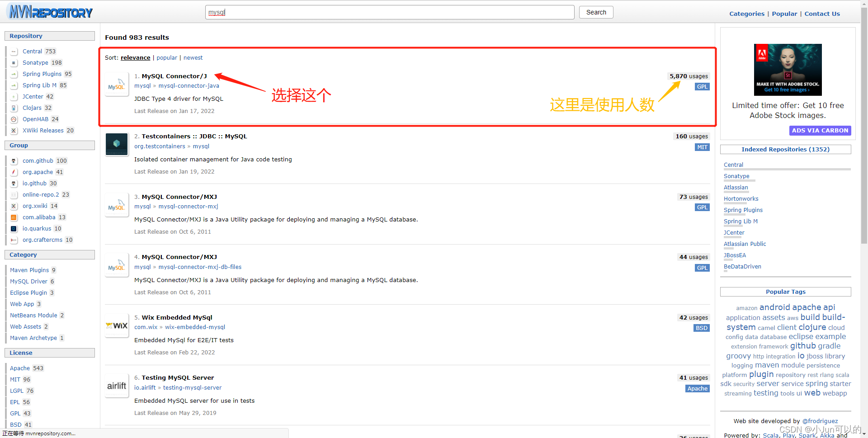Viewport: 868px width, 438px height.
Task: Open the Popular menu link
Action: click(784, 14)
